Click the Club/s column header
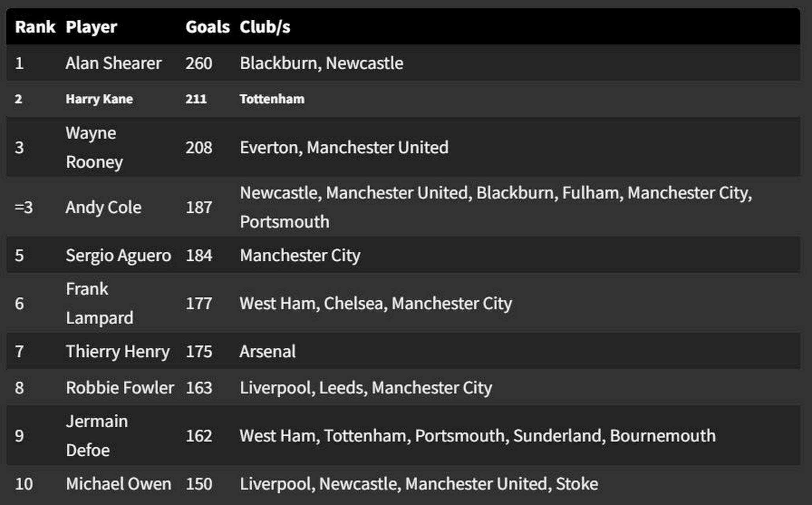812x505 pixels. click(265, 27)
